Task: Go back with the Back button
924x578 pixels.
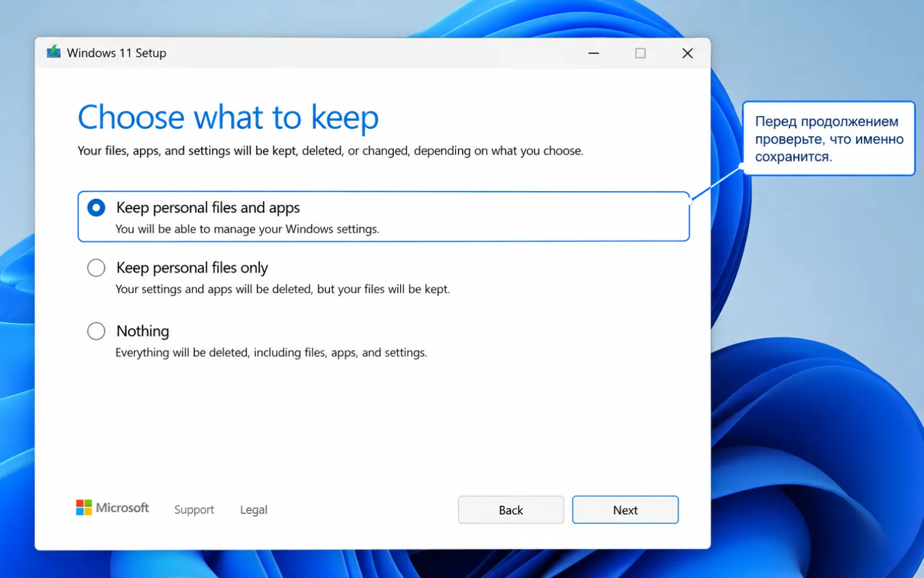Action: click(x=511, y=510)
